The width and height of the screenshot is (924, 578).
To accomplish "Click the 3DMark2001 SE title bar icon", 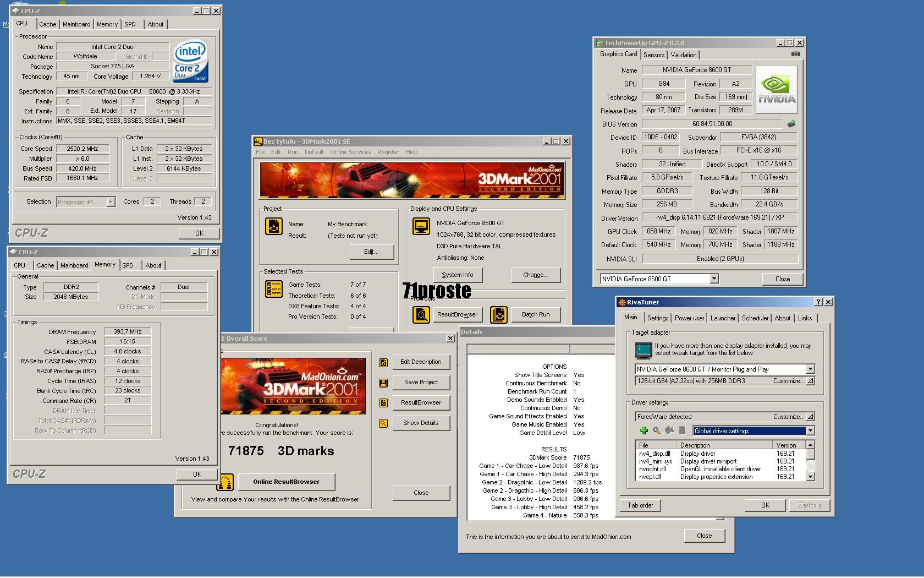I will (x=258, y=141).
